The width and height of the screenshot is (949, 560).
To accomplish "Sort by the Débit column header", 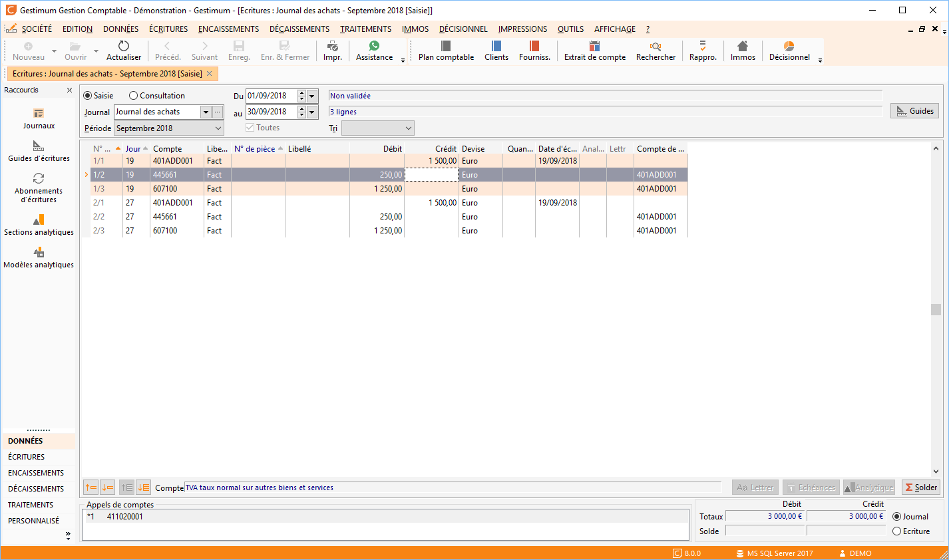I will pyautogui.click(x=377, y=149).
